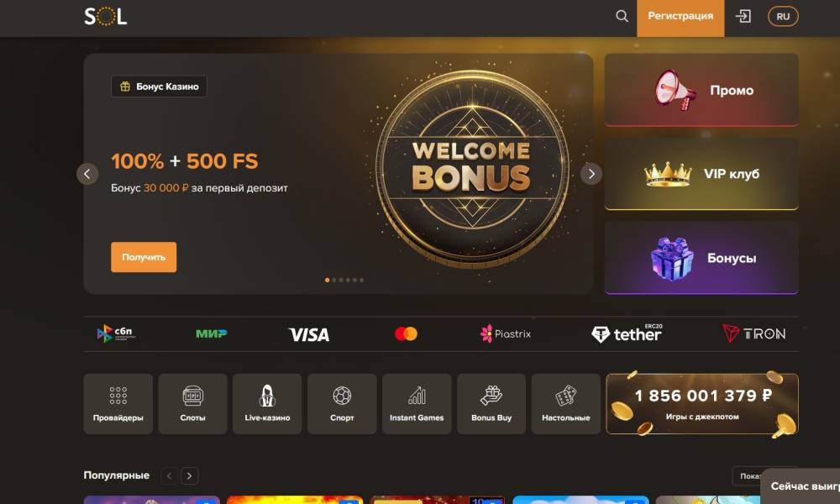
Task: Click the login arrow icon
Action: pyautogui.click(x=743, y=16)
